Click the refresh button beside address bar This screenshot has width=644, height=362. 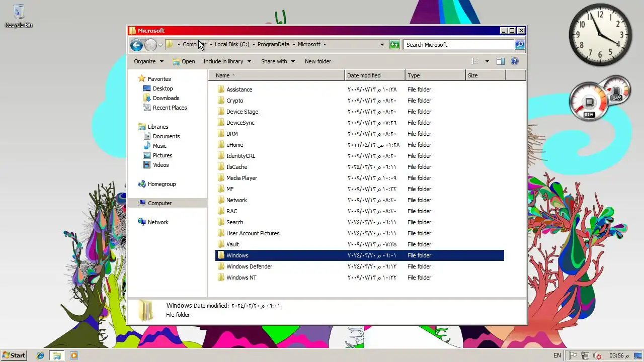tap(394, 45)
